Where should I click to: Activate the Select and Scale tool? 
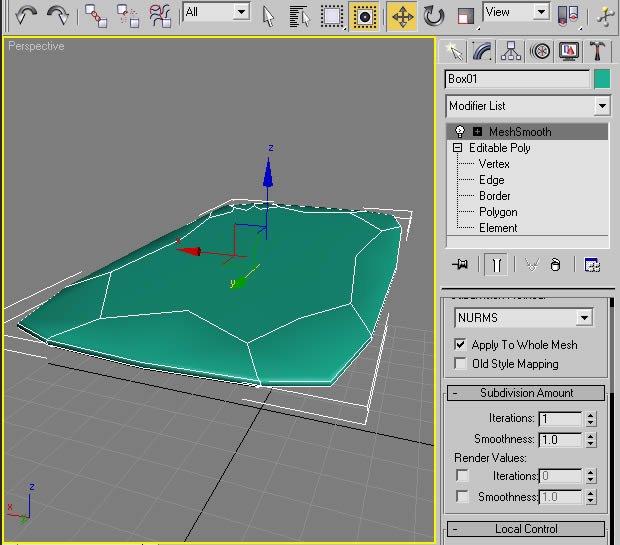point(466,17)
